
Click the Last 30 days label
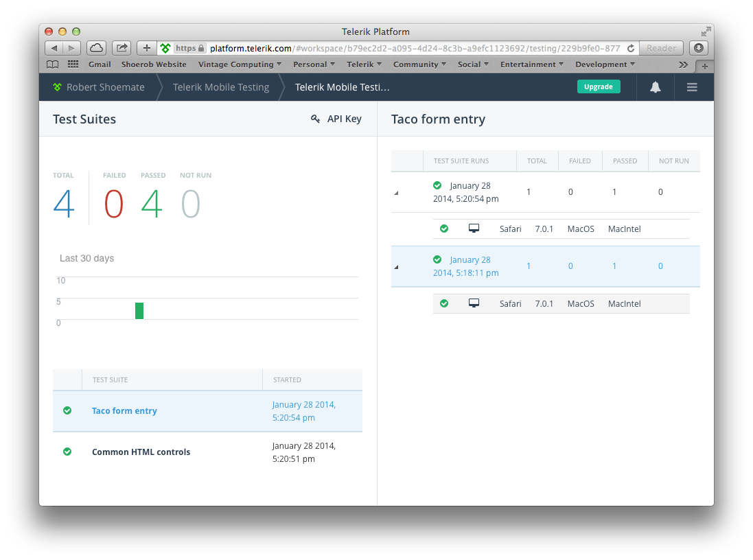pos(87,258)
